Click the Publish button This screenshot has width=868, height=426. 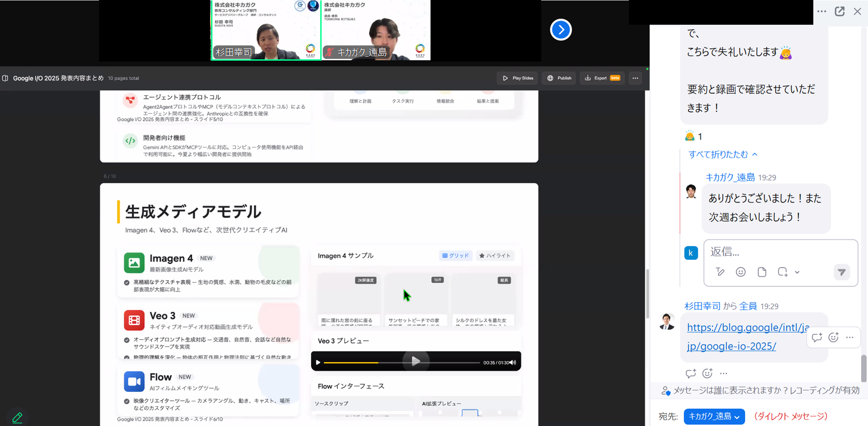pyautogui.click(x=559, y=78)
